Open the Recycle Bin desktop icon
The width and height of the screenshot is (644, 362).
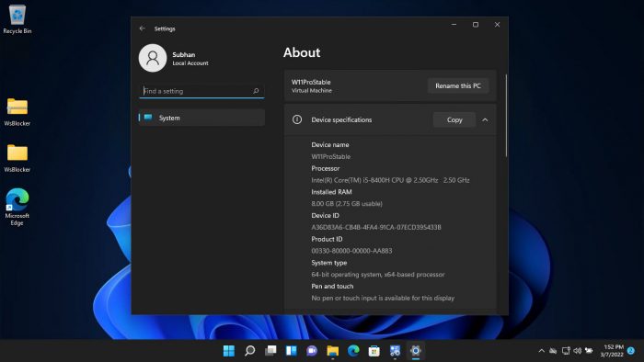pos(17,19)
